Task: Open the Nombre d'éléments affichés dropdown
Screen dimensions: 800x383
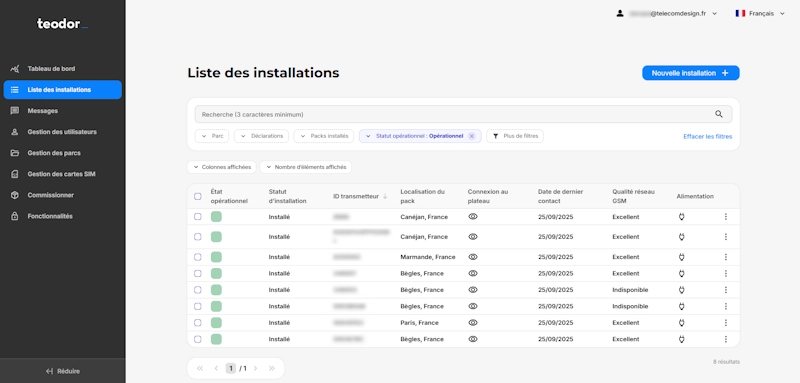Action: coord(306,167)
